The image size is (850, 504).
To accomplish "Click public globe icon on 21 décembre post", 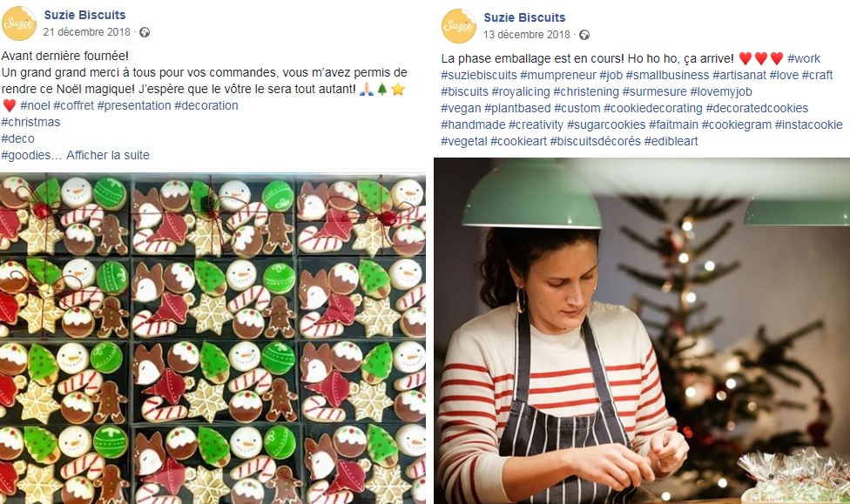I will [x=145, y=32].
